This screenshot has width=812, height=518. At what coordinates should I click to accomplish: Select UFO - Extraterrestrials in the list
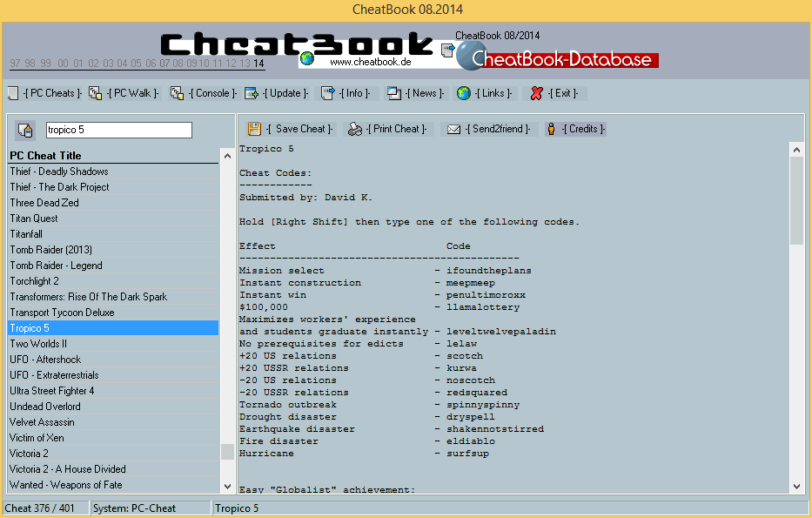(x=114, y=375)
